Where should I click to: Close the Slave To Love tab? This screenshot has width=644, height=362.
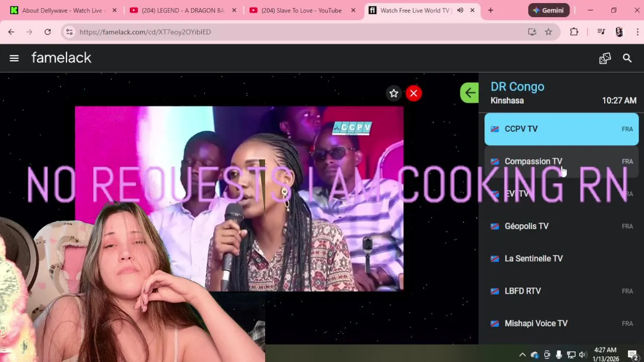point(353,10)
